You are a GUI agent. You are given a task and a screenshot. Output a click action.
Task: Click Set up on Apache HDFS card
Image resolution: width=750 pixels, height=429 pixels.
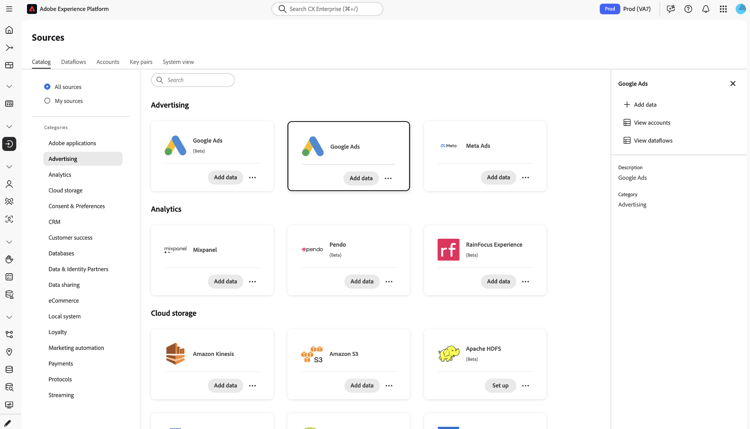click(500, 385)
